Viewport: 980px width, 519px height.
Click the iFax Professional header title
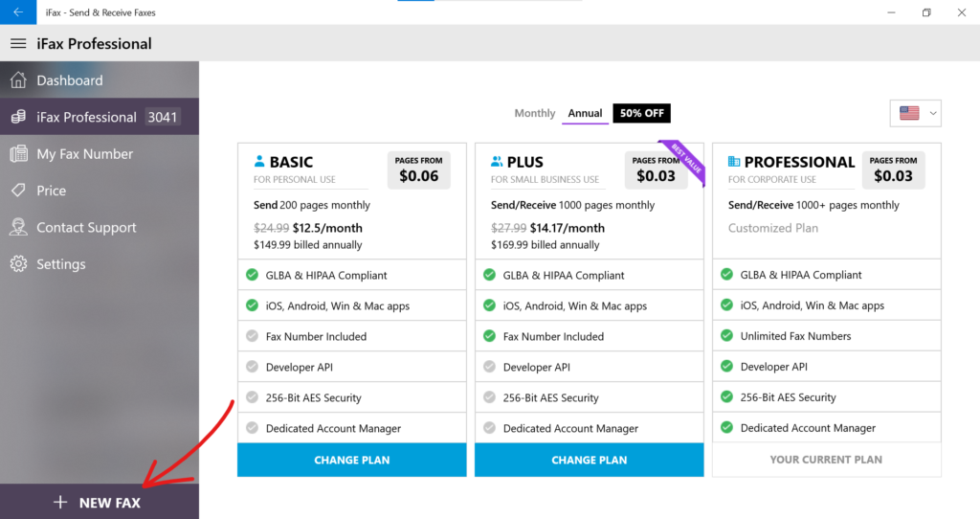point(95,44)
